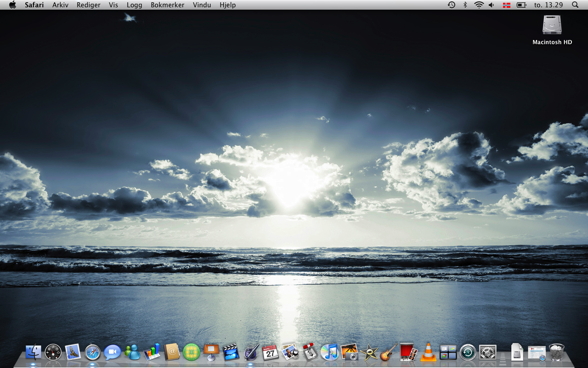Launch Photo Booth in the Dock

pyautogui.click(x=408, y=352)
